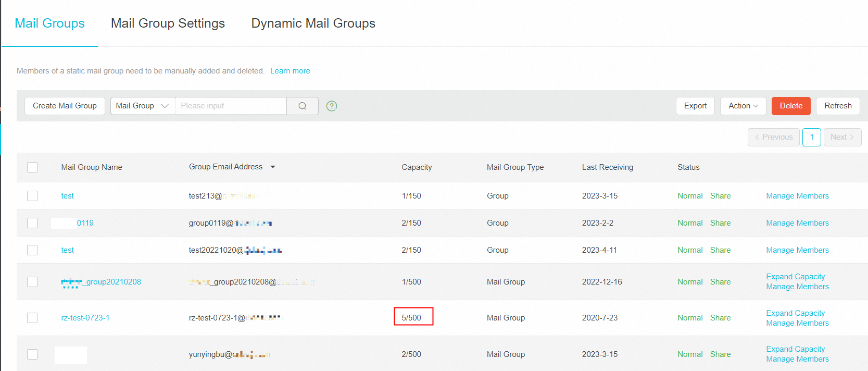Open the Learn more link

290,71
